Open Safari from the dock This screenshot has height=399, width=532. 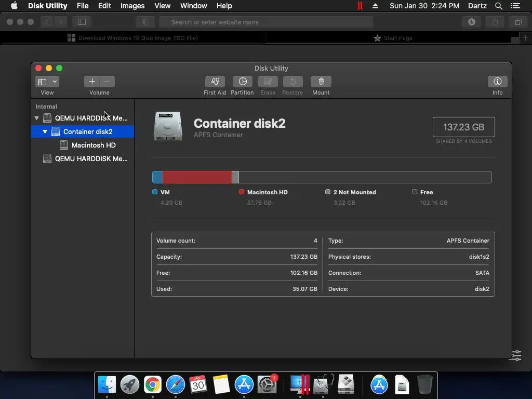[176, 385]
